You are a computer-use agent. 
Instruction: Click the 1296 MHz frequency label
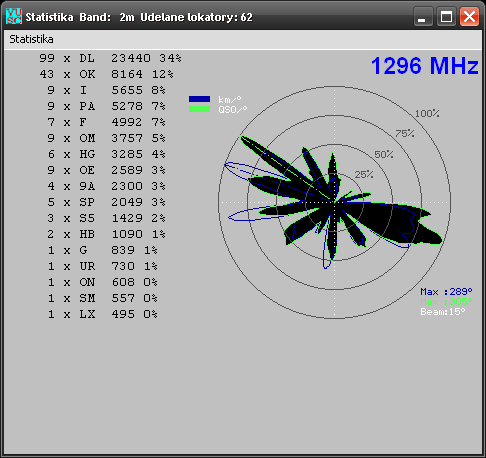click(x=425, y=66)
